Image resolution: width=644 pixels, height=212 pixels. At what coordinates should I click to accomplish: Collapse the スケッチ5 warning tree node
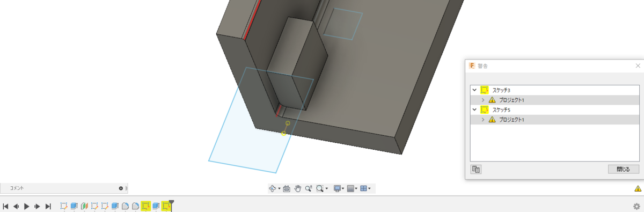(x=474, y=109)
